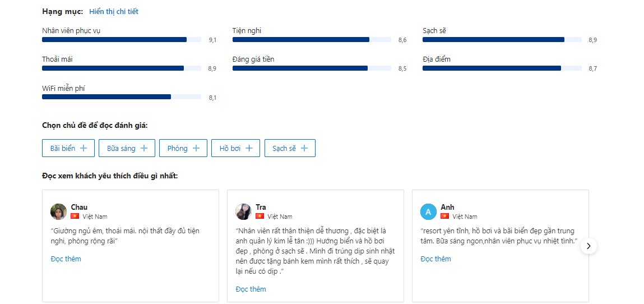Expand Chau's review with Đọc thêm
Screen dimensions: 644x304
coord(66,259)
